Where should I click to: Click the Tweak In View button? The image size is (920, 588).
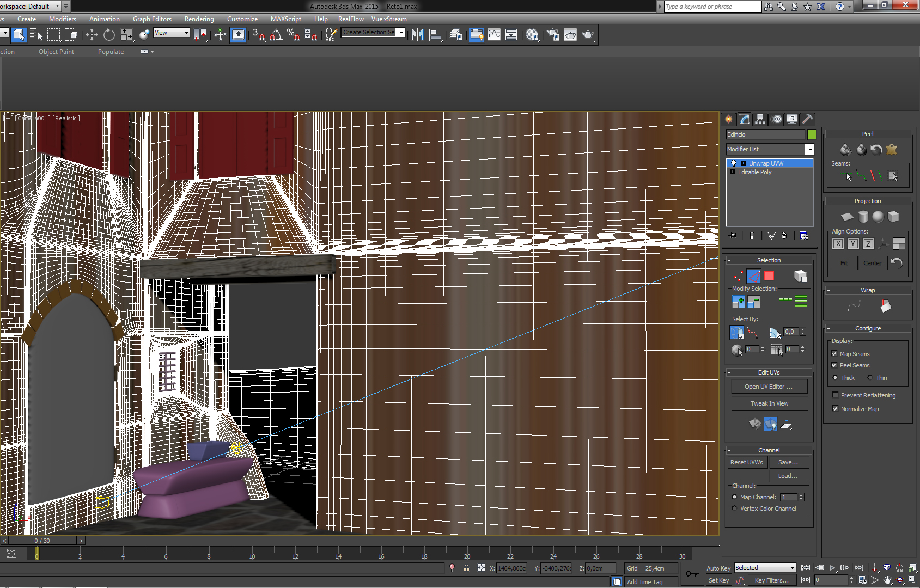[x=769, y=403]
